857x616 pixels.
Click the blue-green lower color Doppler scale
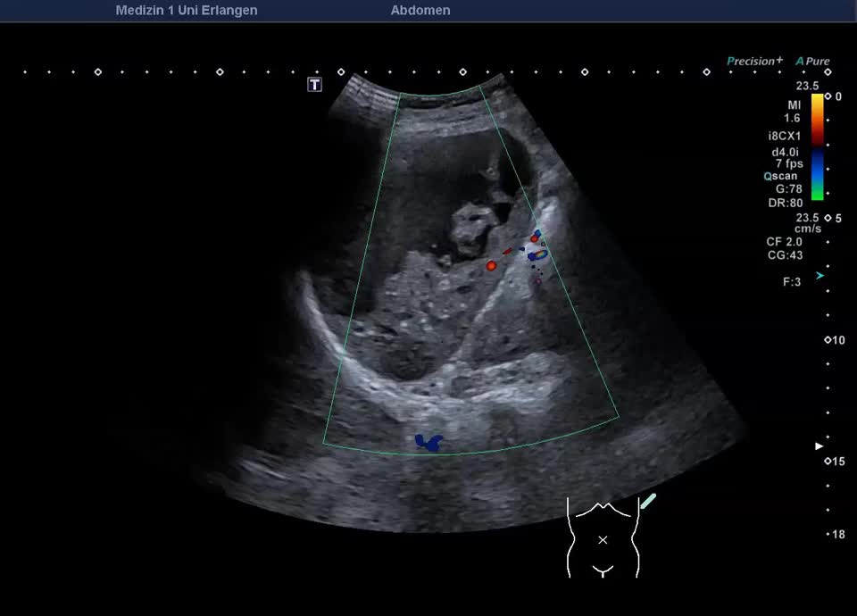[817, 175]
